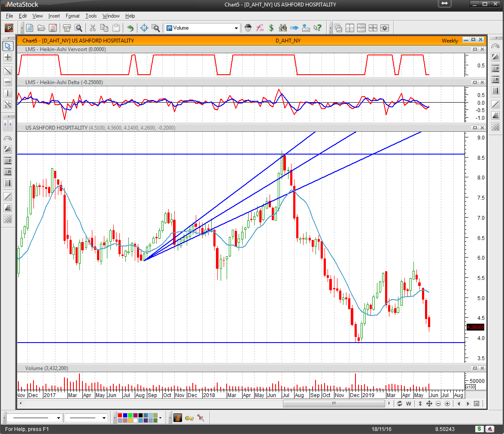Select the pointer arrow tool in left toolbar

click(x=8, y=46)
